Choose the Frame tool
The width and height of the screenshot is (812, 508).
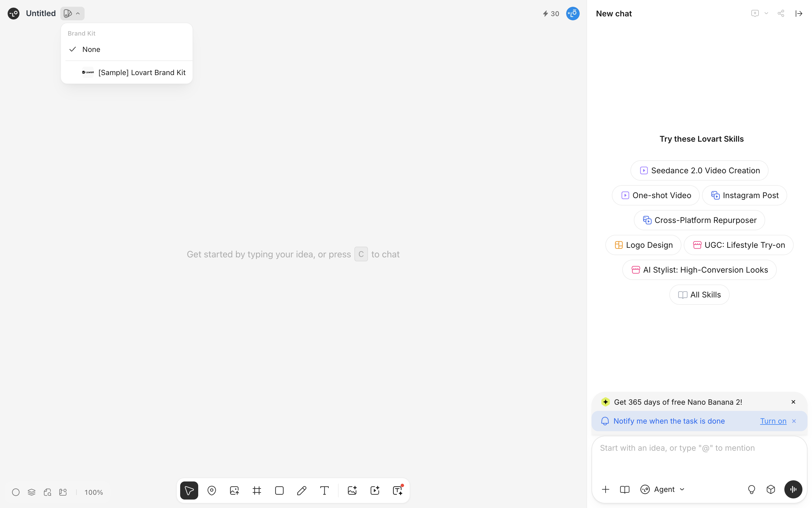coord(257,491)
